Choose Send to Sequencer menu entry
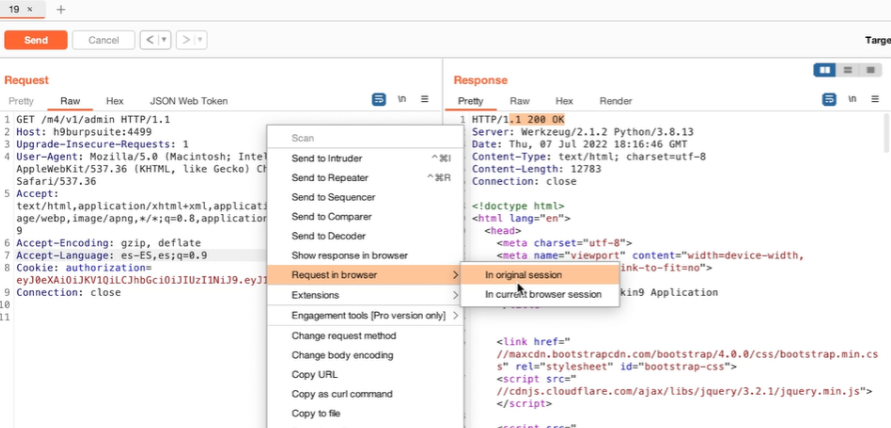Image resolution: width=891 pixels, height=428 pixels. click(x=365, y=197)
